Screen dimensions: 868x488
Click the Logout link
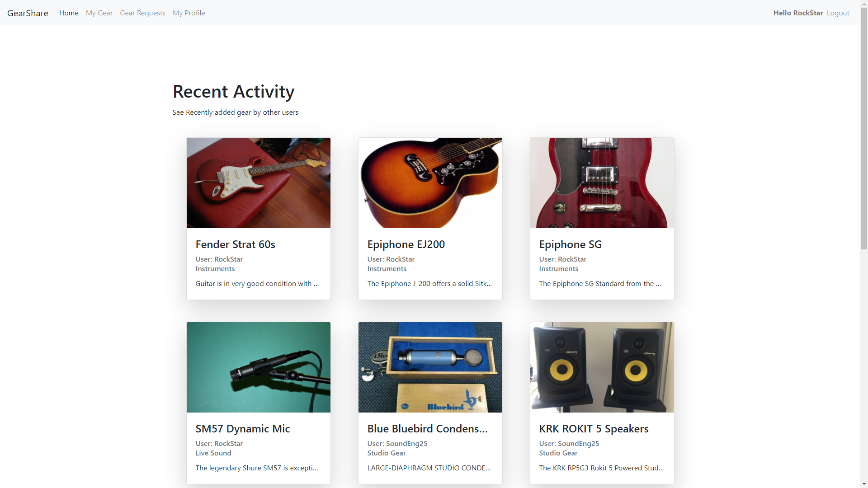838,13
